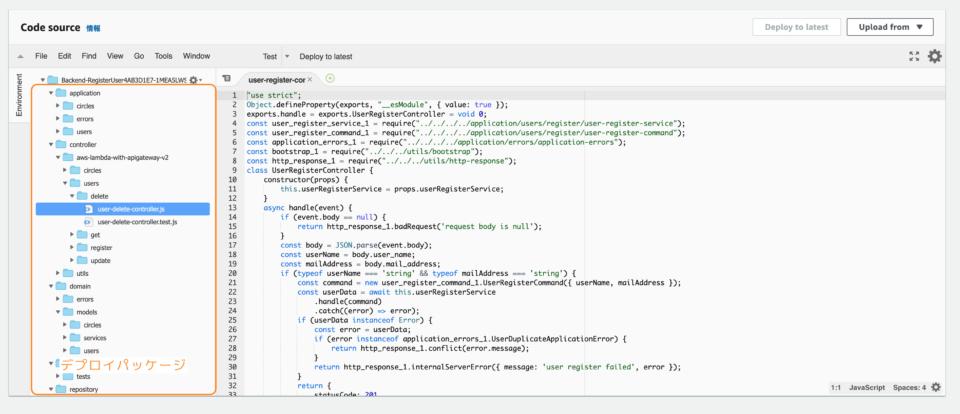Change the Spaces: 4 indentation setting
This screenshot has height=414, width=960.
click(909, 388)
